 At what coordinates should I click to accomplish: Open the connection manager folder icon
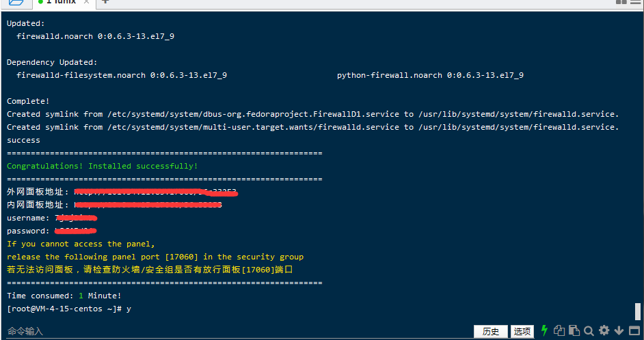[16, 2]
